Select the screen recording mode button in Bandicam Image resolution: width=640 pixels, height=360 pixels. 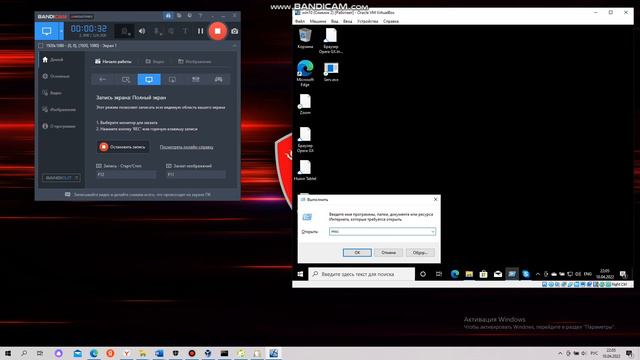tap(47, 31)
